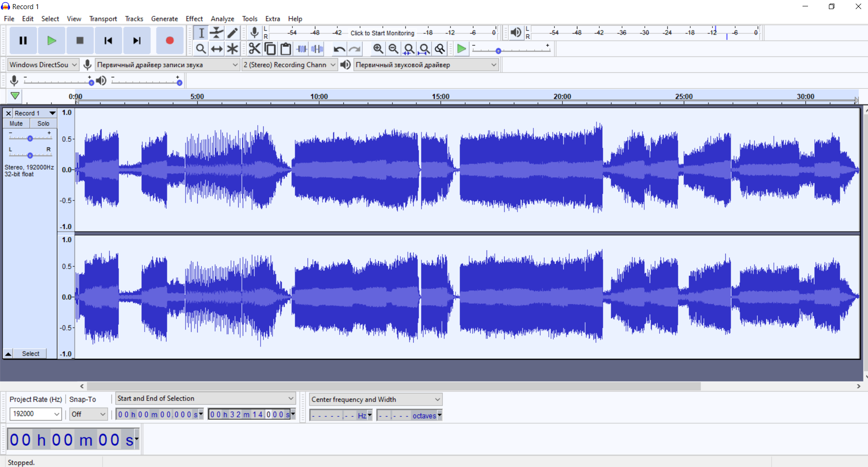Open the recording device dropdown

point(167,65)
